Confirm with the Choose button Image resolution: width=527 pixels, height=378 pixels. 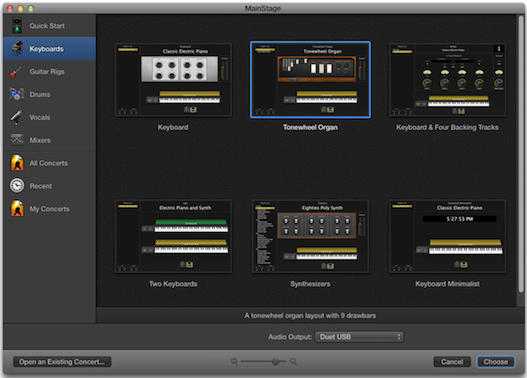(496, 362)
